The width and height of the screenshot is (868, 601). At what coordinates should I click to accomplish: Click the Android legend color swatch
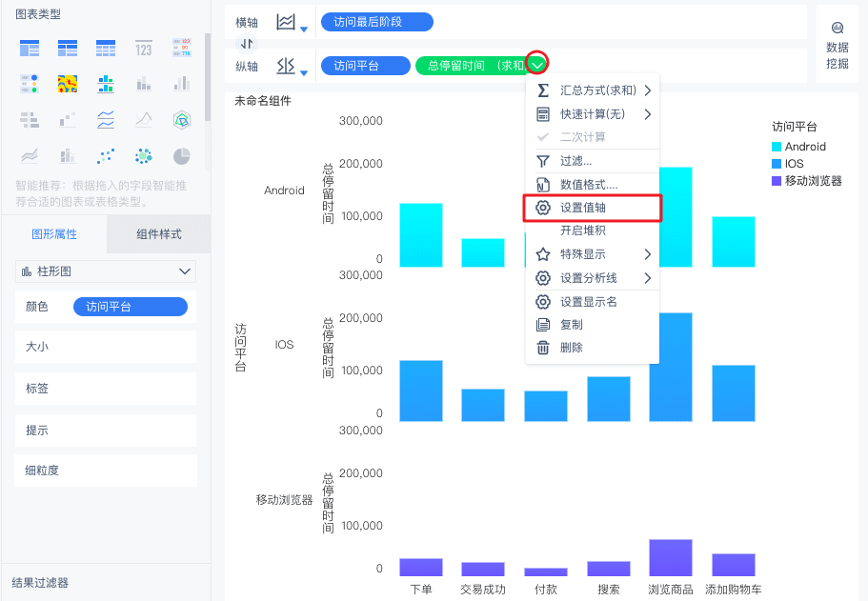[777, 147]
